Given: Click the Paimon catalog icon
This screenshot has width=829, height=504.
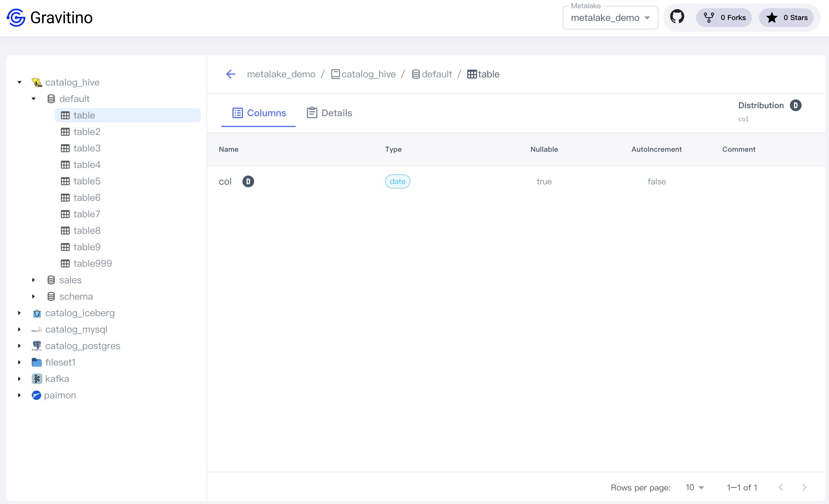Looking at the screenshot, I should [x=36, y=395].
